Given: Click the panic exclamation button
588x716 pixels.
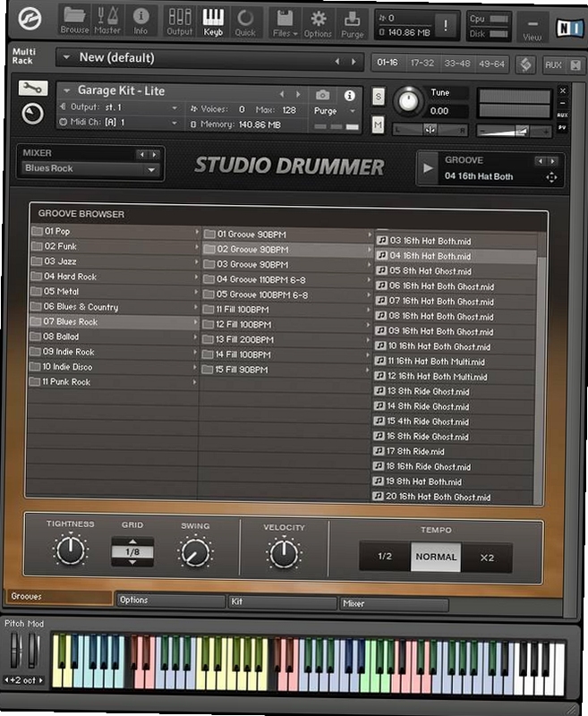Looking at the screenshot, I should [445, 26].
